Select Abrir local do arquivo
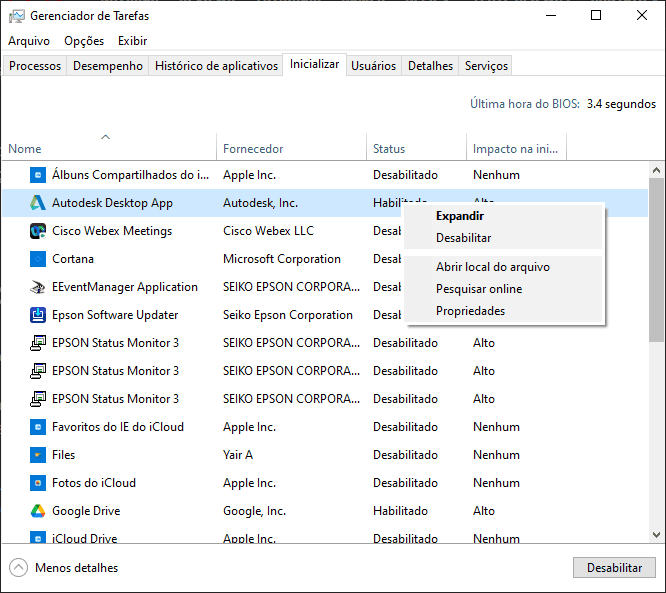The width and height of the screenshot is (666, 593). tap(503, 267)
